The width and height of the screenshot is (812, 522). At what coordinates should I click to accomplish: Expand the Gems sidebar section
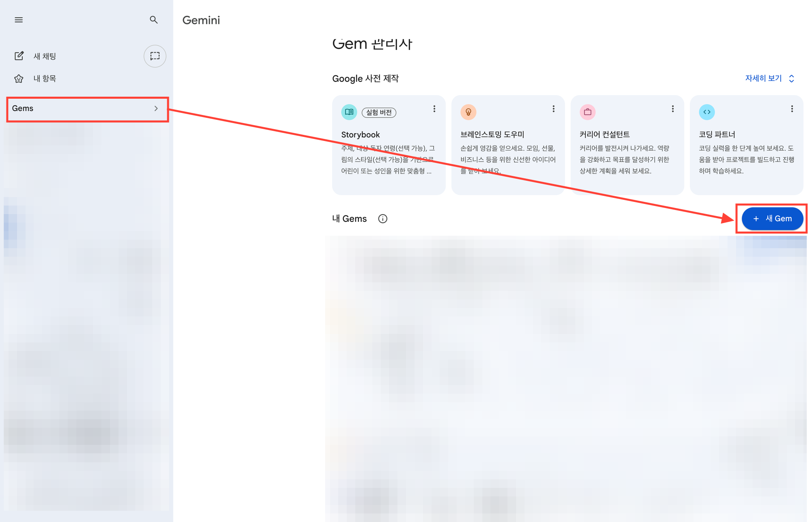point(156,108)
